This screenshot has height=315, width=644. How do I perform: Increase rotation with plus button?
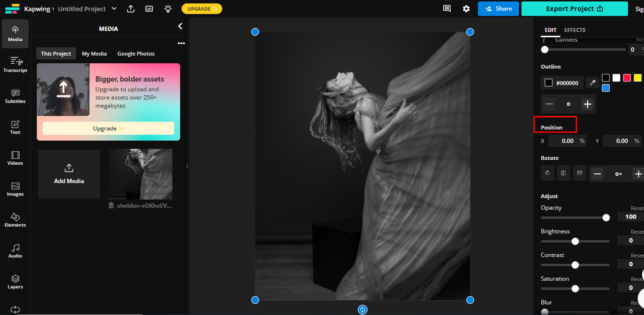(x=638, y=174)
